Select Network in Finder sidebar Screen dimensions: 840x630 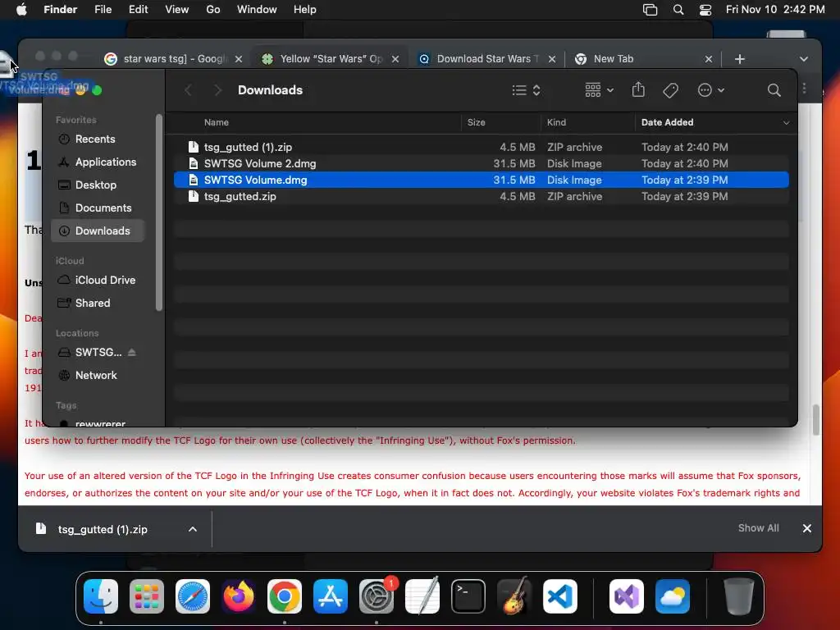coord(96,376)
